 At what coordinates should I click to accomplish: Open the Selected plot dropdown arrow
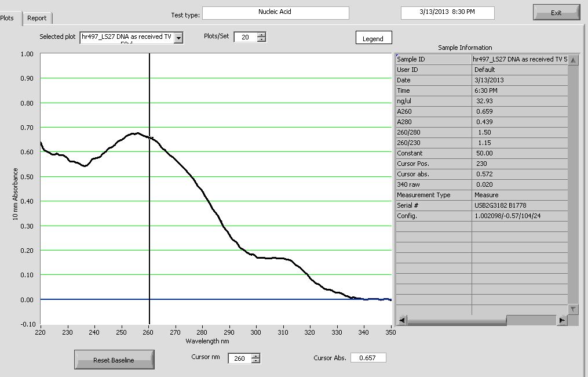pos(179,38)
